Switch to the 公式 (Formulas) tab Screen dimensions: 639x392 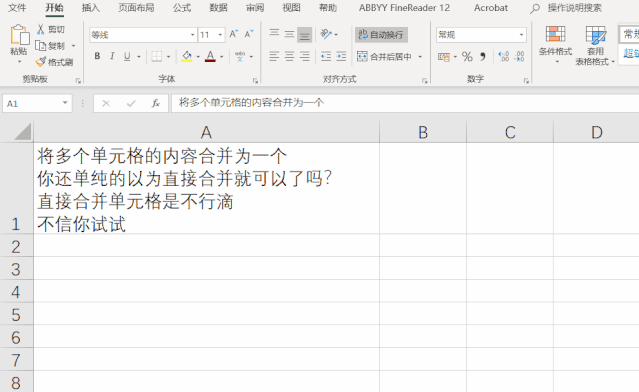[x=182, y=8]
